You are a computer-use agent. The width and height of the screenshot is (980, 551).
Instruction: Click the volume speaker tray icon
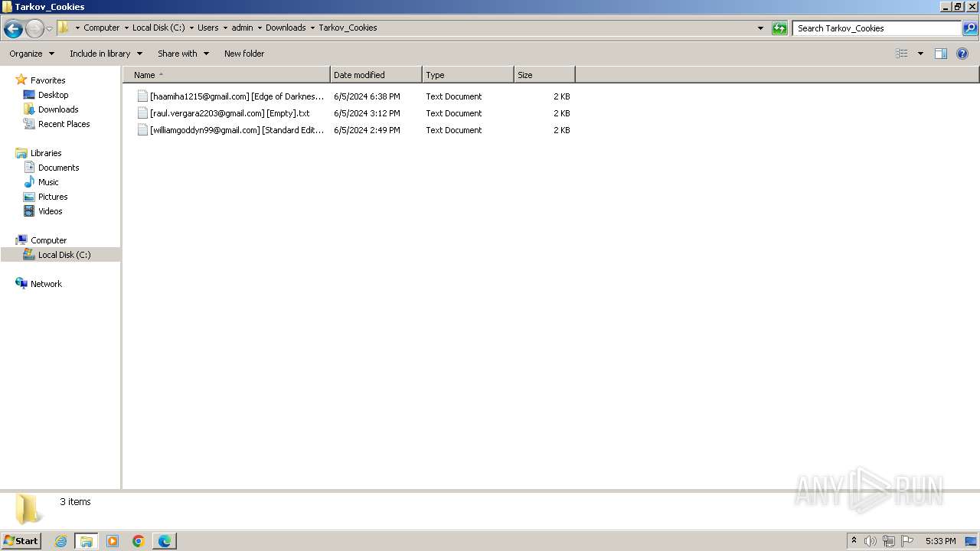[871, 541]
